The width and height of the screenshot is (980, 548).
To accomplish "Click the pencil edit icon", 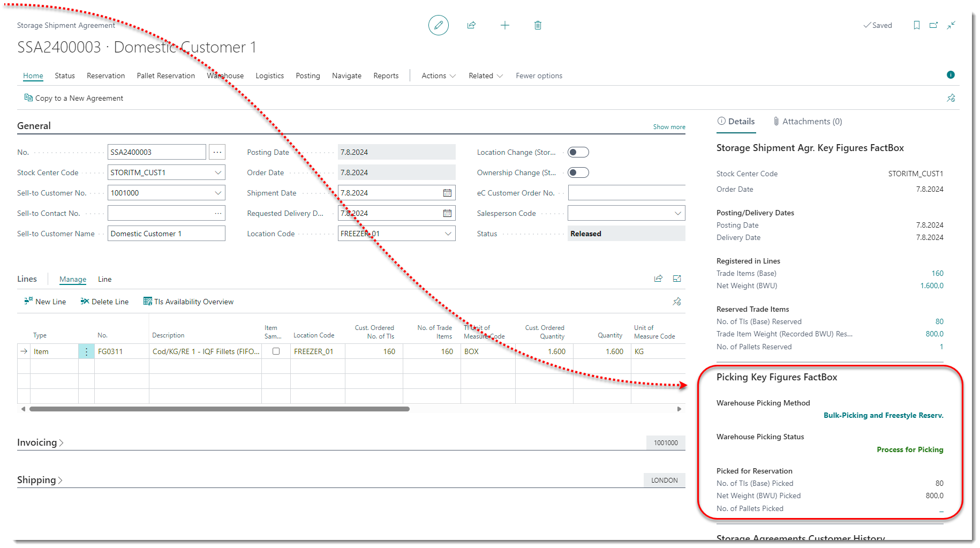I will [438, 25].
